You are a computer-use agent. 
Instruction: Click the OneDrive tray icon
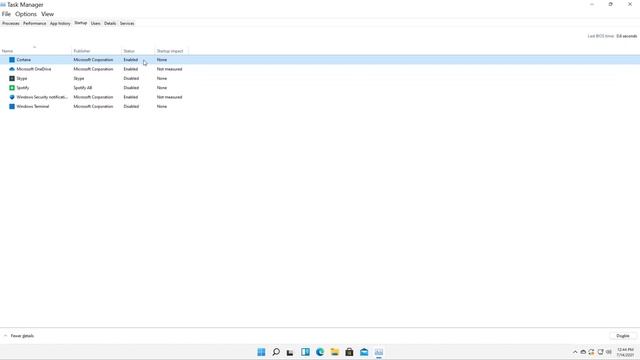[583, 352]
